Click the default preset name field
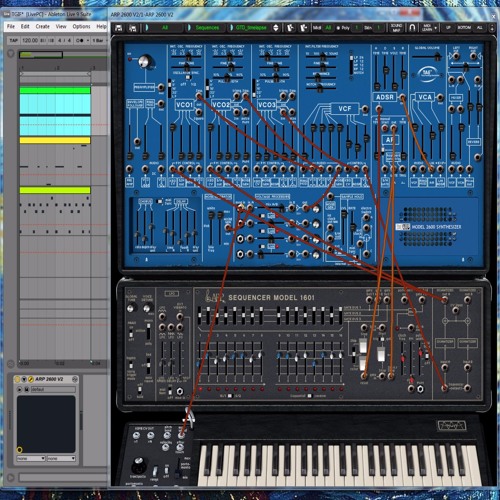Screen dimensions: 500x500 pyautogui.click(x=53, y=389)
